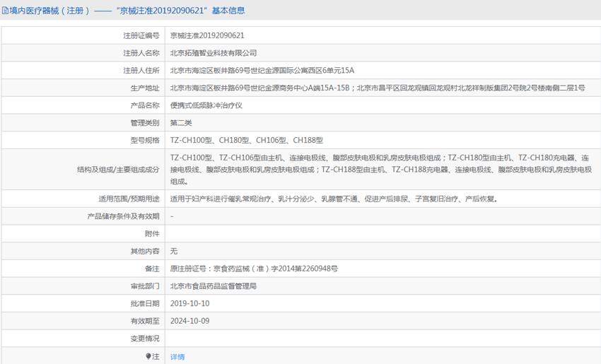The width and height of the screenshot is (601, 364).
Task: Select the 结构及组成 description paragraph
Action: tap(381, 170)
